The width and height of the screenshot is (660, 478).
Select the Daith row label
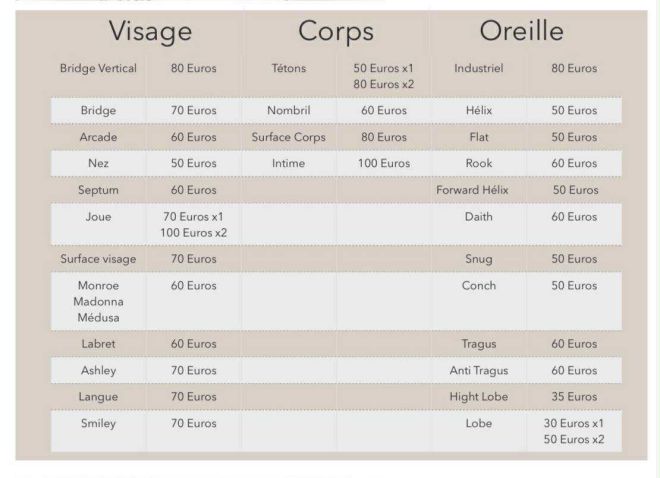(478, 216)
